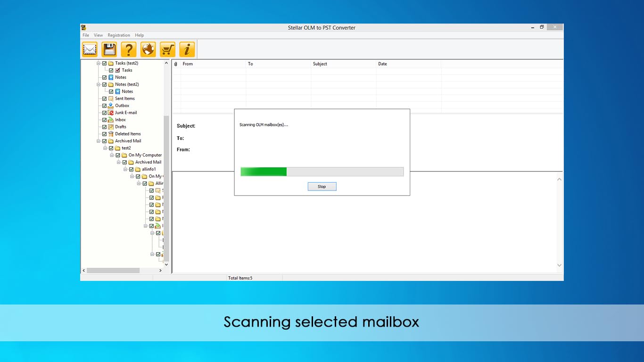
Task: Collapse the Notes (test2) tree node
Action: [x=99, y=84]
